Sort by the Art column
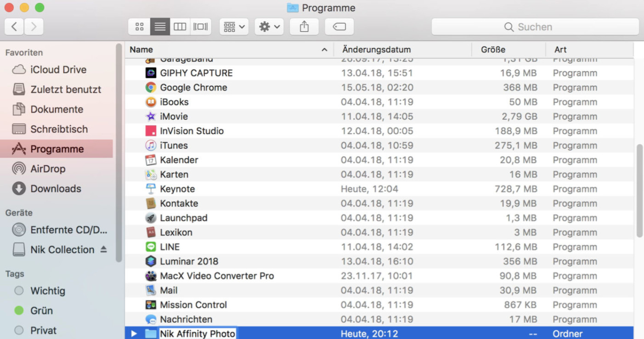This screenshot has width=644, height=339. coord(590,50)
